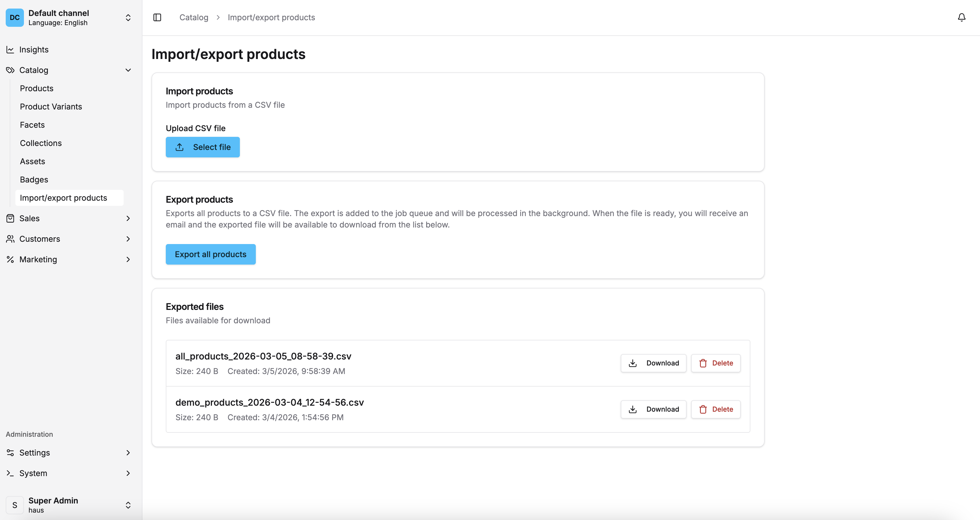Collapse the Catalog section

click(x=128, y=70)
